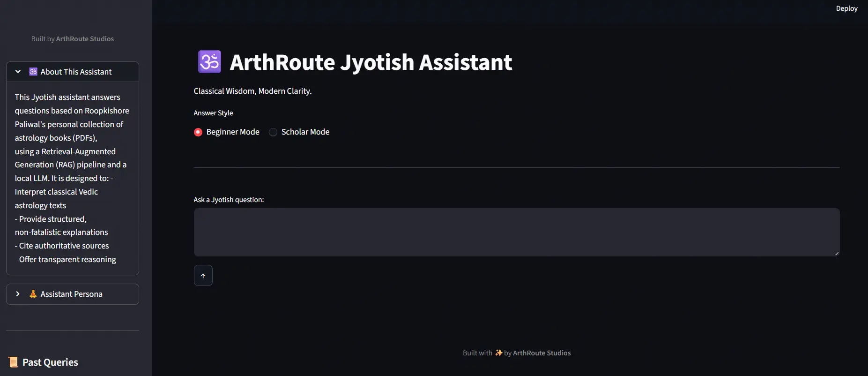Open the Assistant Persona section header
The height and width of the screenshot is (376, 868).
(71, 294)
